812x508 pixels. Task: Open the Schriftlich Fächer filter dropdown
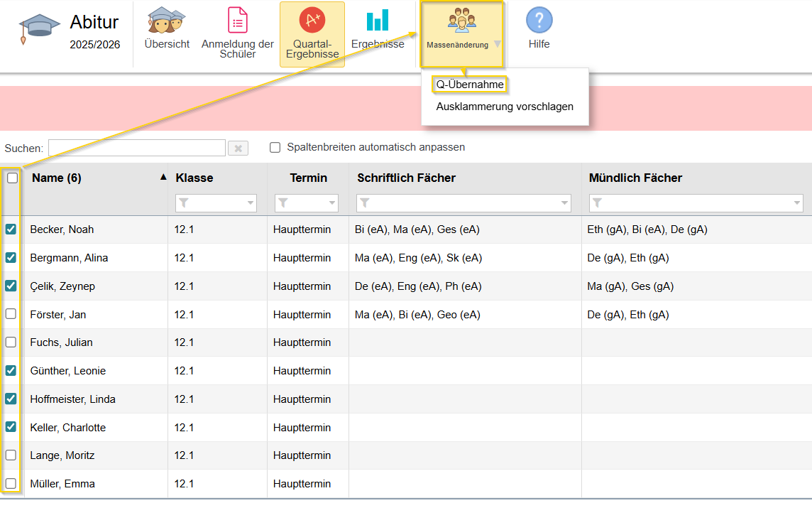(564, 203)
